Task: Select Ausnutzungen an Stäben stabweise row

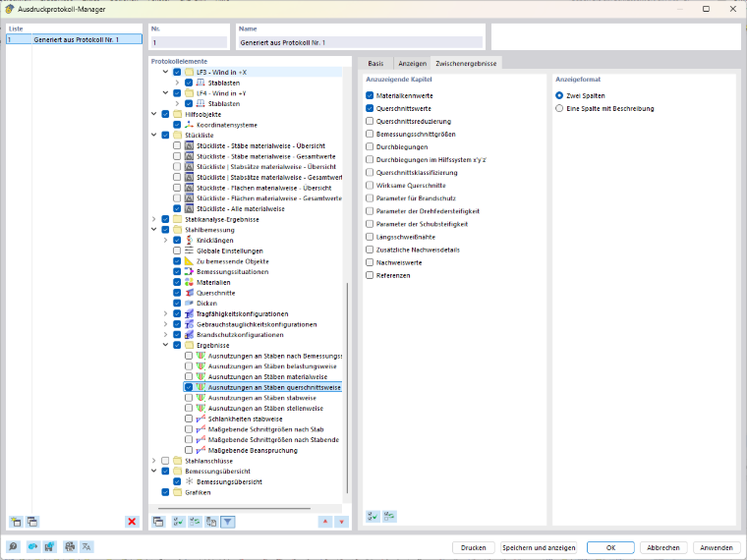Action: (x=262, y=398)
